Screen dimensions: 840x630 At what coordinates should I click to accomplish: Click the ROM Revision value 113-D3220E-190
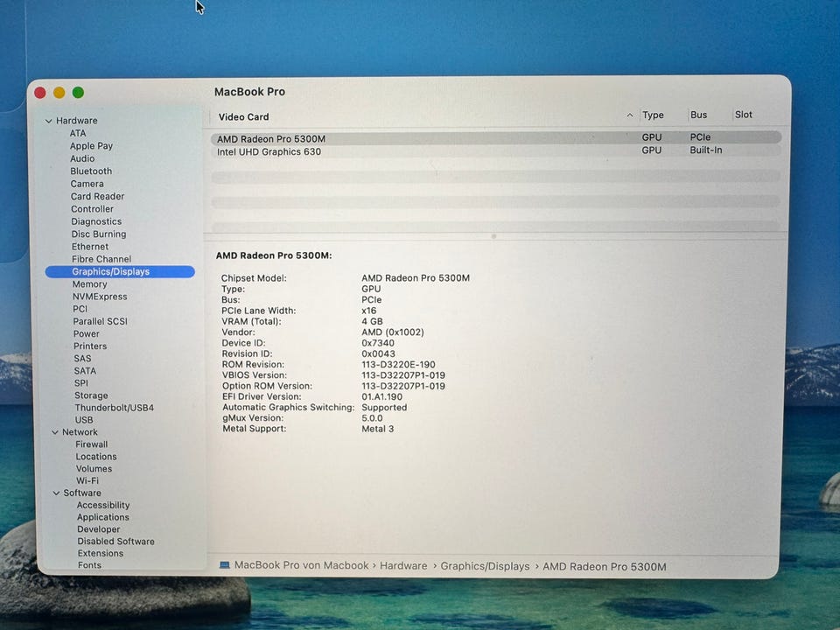click(x=399, y=364)
